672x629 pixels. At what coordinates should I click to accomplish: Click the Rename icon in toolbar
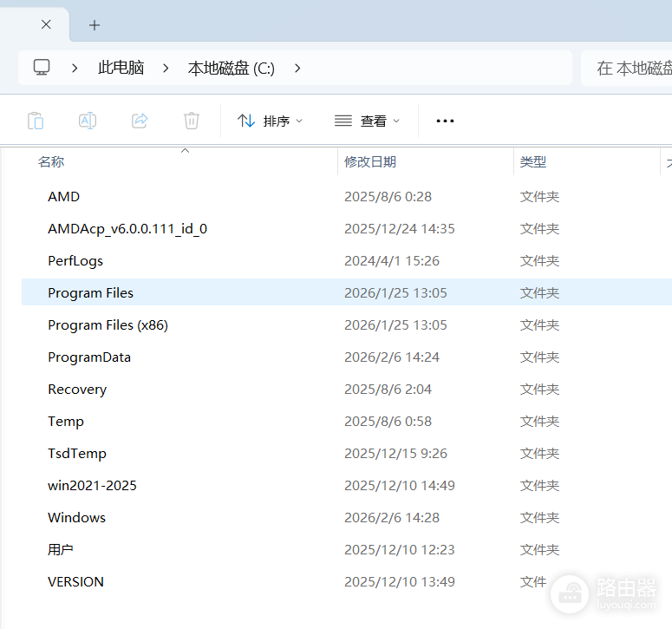tap(88, 121)
